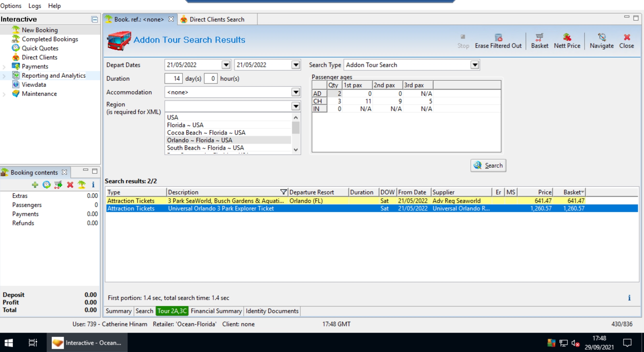The height and width of the screenshot is (352, 644).
Task: Open the Options menu
Action: click(x=11, y=6)
